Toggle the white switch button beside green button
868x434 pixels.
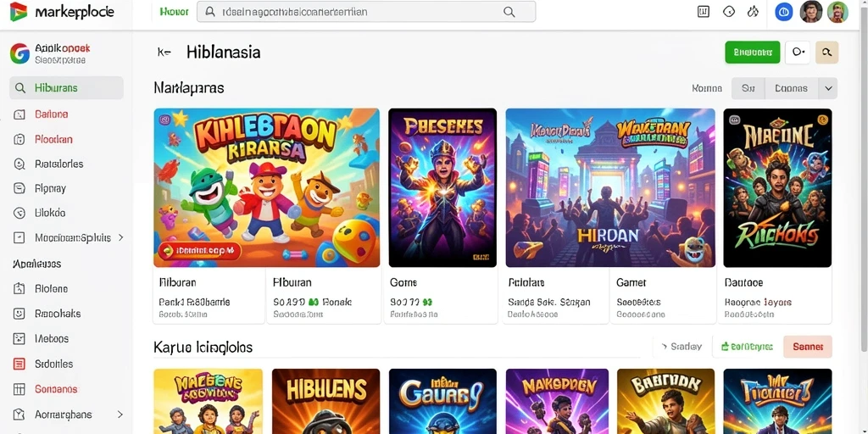798,52
